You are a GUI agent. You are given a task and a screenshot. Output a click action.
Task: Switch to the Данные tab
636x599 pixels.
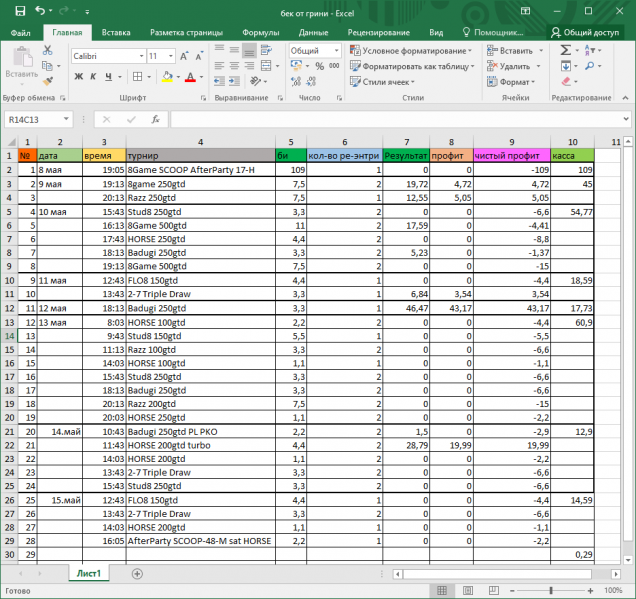tap(314, 32)
